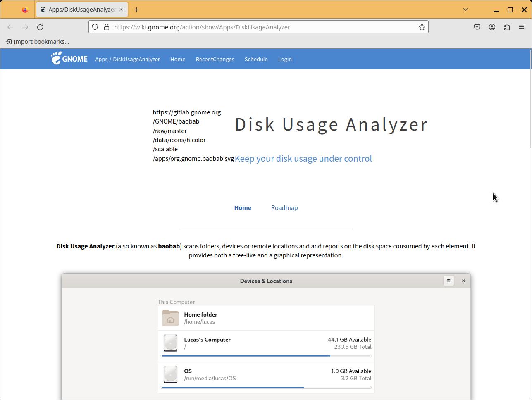The image size is (532, 400).
Task: Go forward to the next page
Action: click(x=25, y=27)
